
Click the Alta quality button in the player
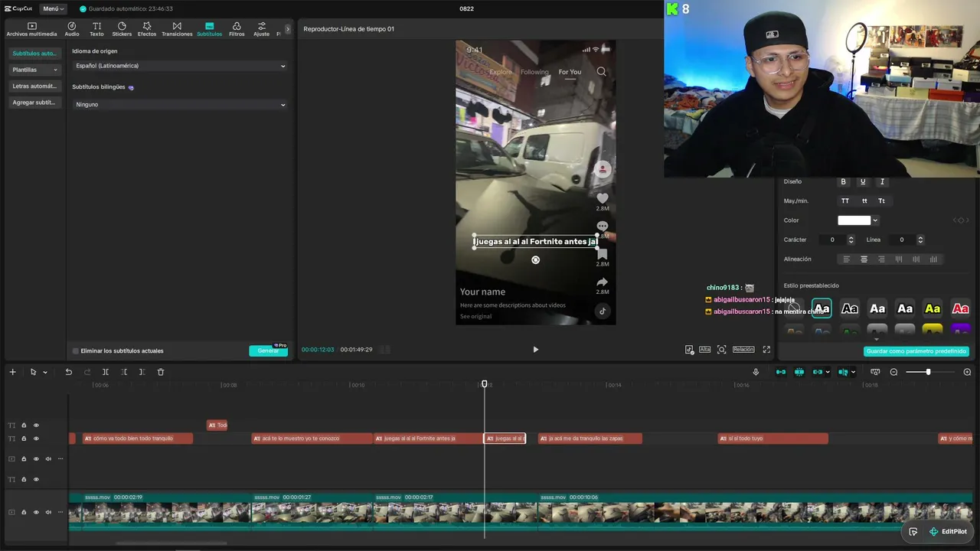pos(704,350)
